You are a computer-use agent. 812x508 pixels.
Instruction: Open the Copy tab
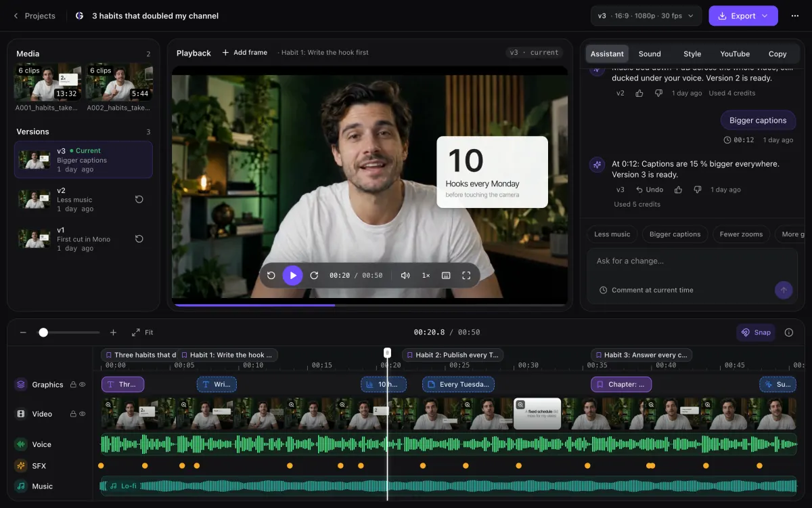[777, 54]
